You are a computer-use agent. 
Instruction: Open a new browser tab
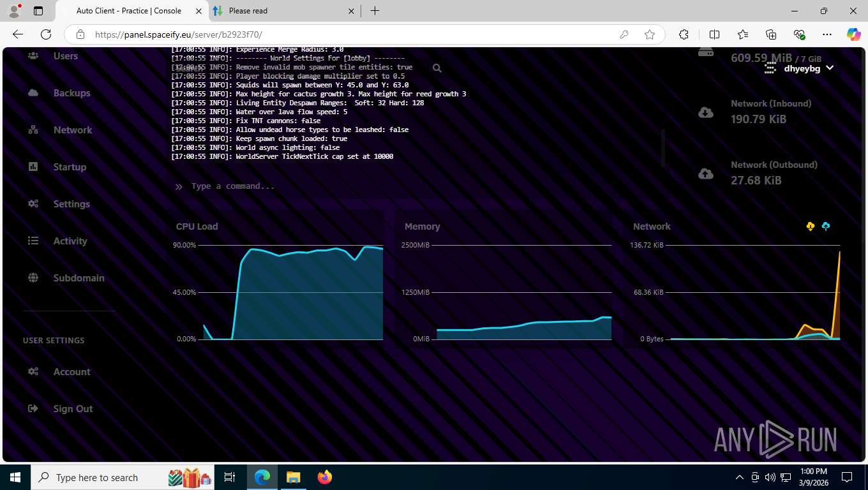(375, 11)
